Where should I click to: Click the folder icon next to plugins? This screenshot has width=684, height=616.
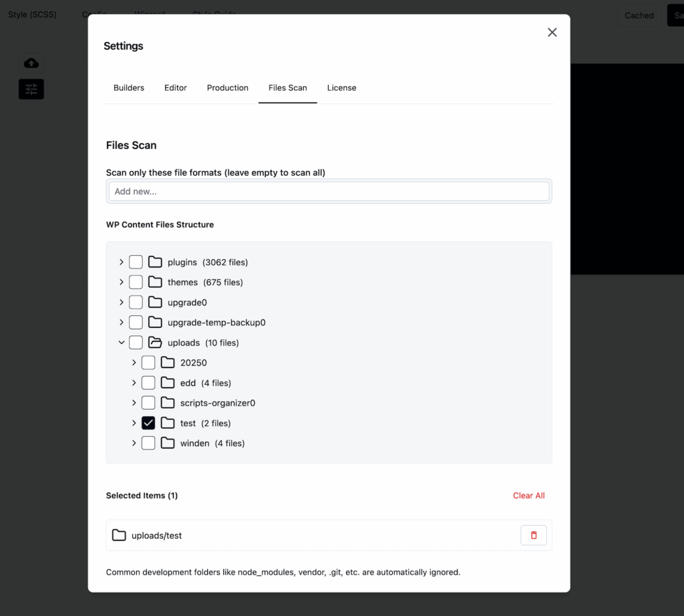click(x=154, y=262)
